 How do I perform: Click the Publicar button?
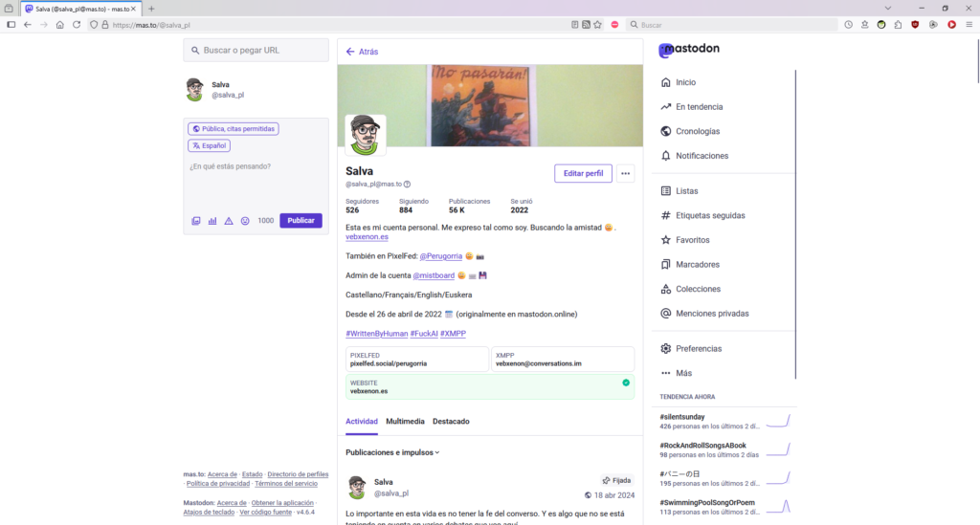tap(301, 220)
